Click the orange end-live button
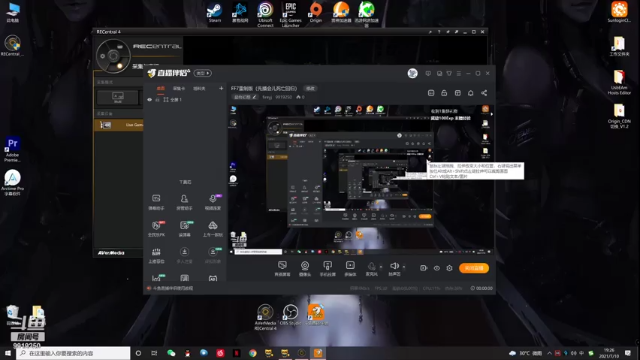Screen dimensions: 640x360 click(x=474, y=268)
